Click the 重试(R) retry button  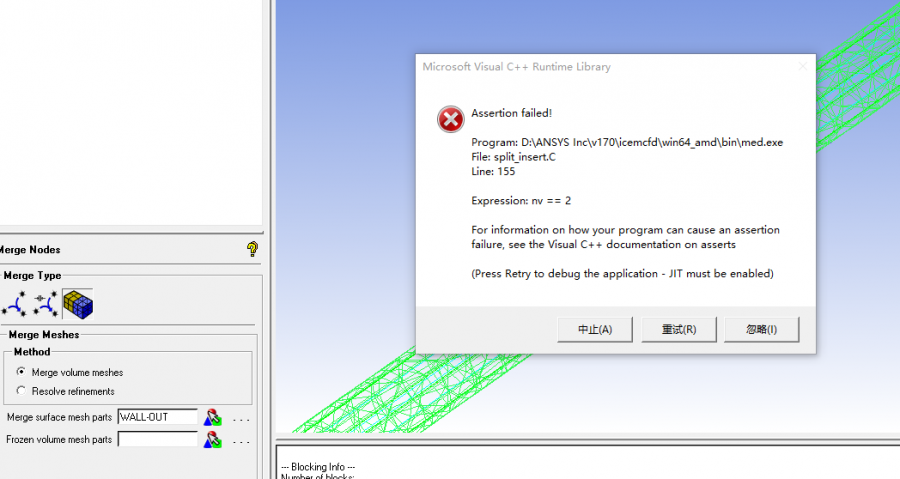(678, 329)
